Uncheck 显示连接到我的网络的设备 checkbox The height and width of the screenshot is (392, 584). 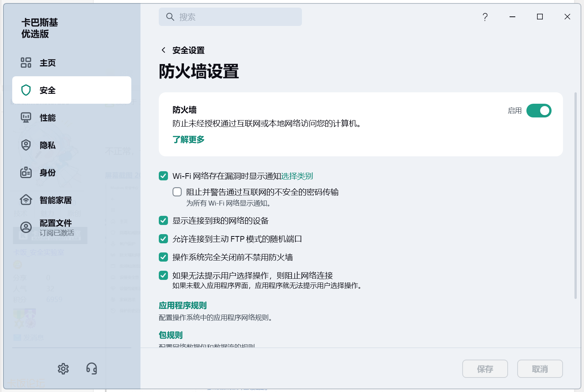click(x=163, y=220)
